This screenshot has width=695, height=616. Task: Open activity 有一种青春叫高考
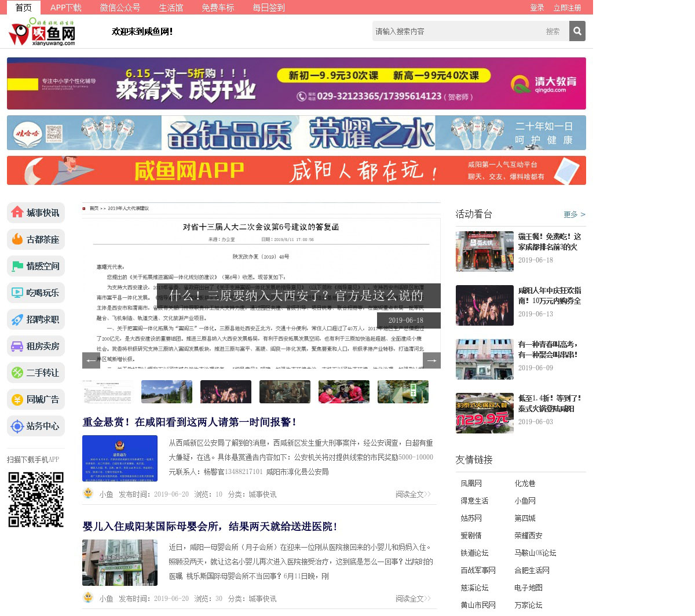pyautogui.click(x=548, y=349)
